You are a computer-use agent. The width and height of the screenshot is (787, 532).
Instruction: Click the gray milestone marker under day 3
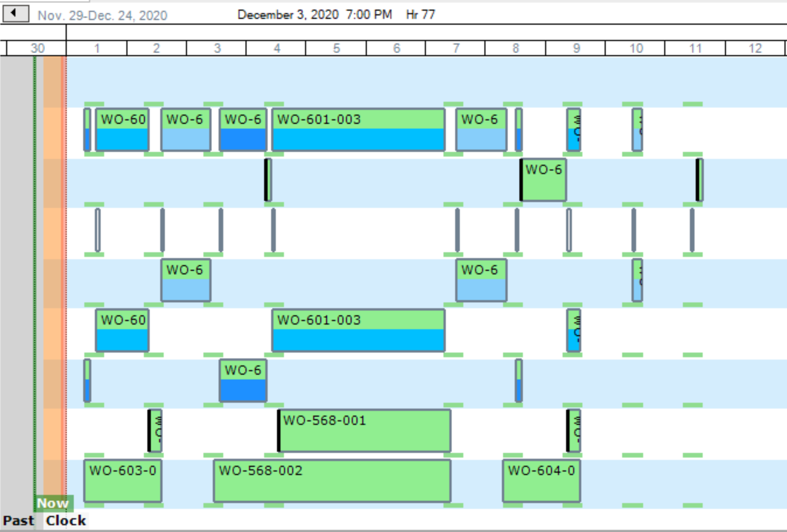(221, 231)
